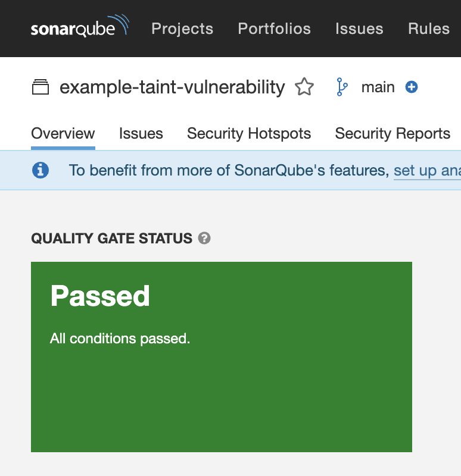Switch to the project Issues tab
Screen dimensions: 461x476
pos(141,133)
